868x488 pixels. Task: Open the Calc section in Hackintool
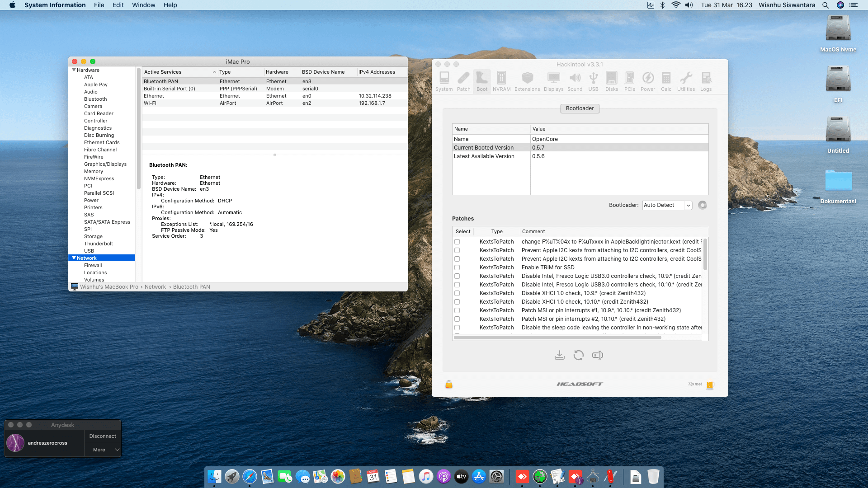tap(666, 82)
